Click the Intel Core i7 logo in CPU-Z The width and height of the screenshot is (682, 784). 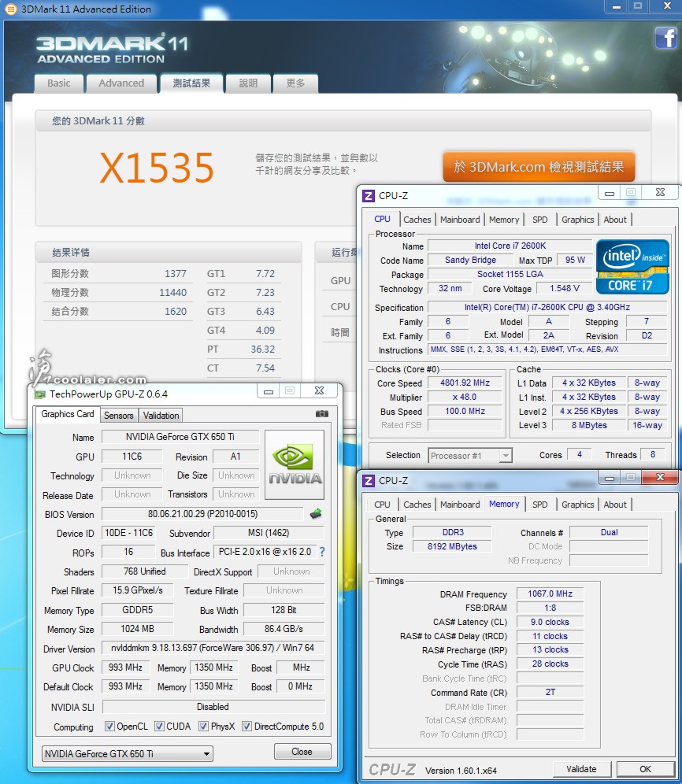[x=632, y=267]
